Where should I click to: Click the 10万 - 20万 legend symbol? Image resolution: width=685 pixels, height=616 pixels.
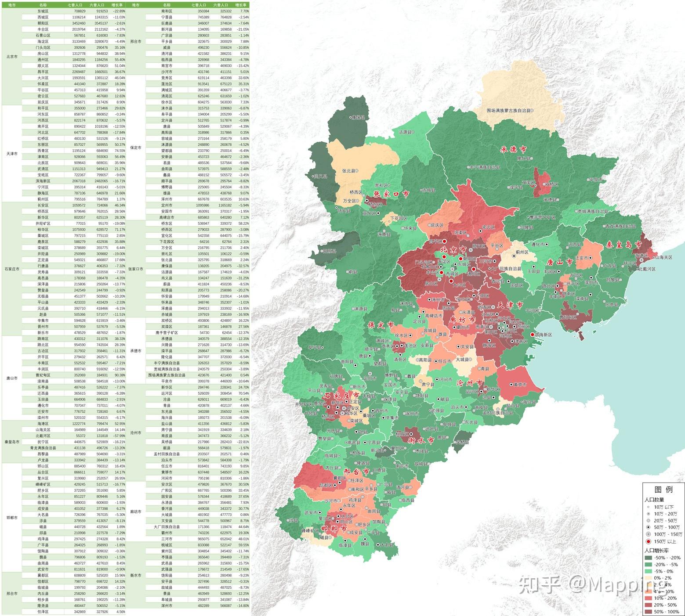(x=649, y=514)
